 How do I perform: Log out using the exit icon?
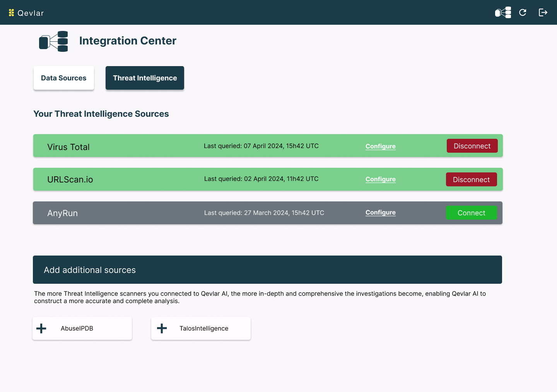[543, 12]
